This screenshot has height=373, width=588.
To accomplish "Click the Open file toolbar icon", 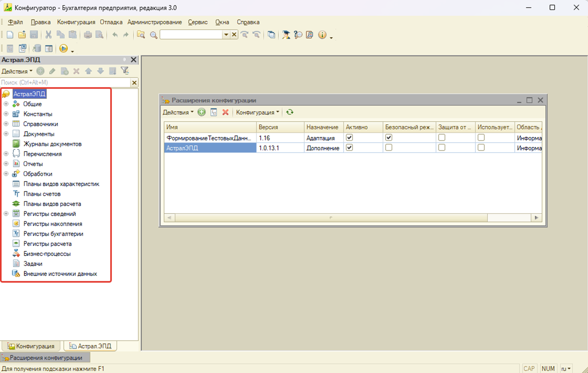I will click(22, 35).
